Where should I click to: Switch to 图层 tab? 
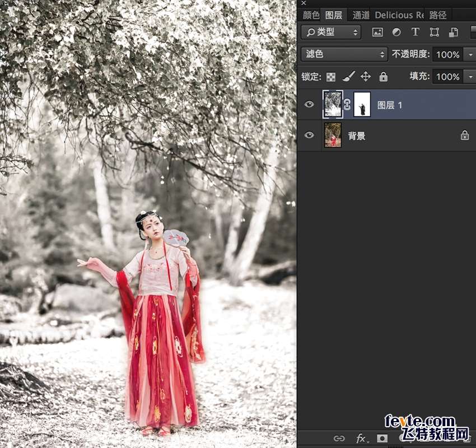[x=334, y=15]
